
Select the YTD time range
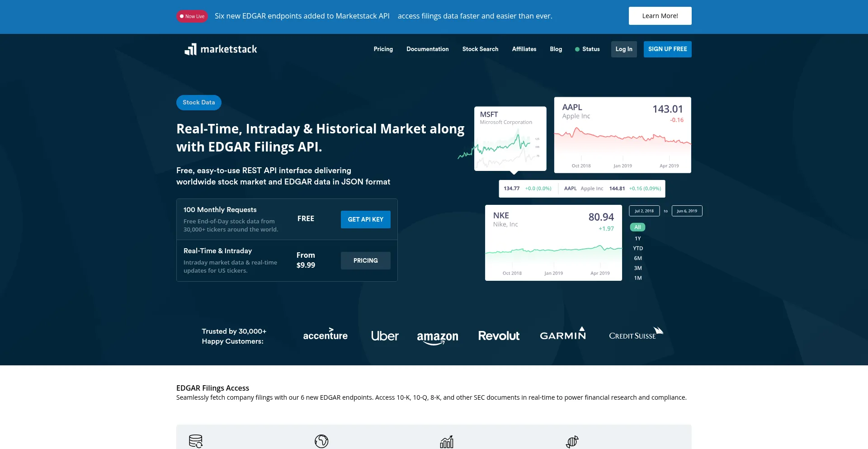point(637,248)
